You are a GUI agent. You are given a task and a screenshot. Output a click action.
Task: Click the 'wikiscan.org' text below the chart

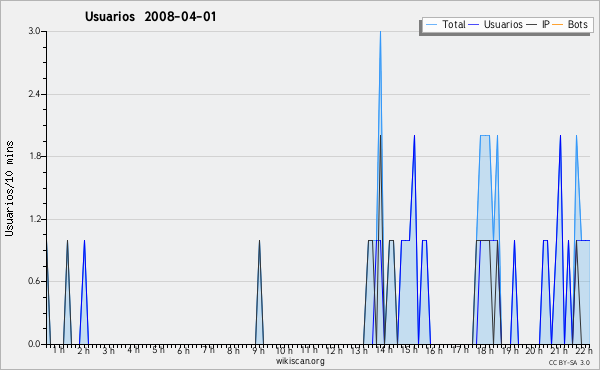click(300, 361)
